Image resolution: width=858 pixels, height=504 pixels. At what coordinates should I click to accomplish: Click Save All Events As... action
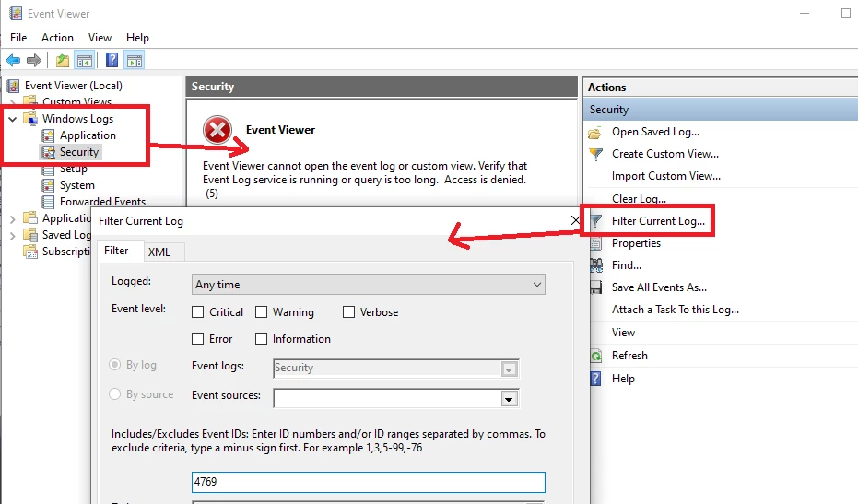tap(659, 287)
